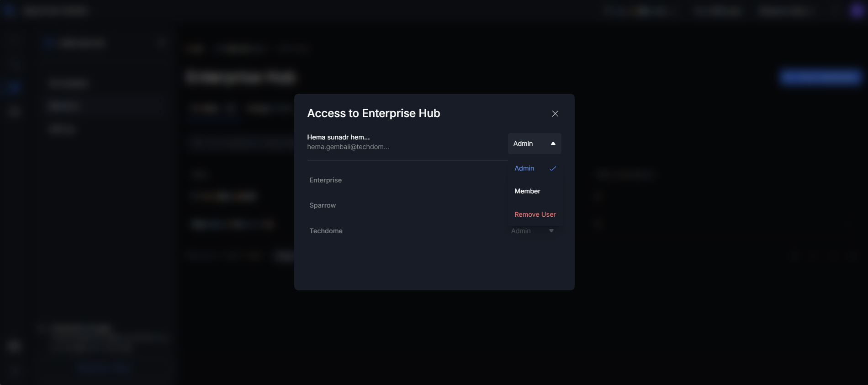Click the highlighted blue icon in left sidebar
868x385 pixels.
click(14, 87)
